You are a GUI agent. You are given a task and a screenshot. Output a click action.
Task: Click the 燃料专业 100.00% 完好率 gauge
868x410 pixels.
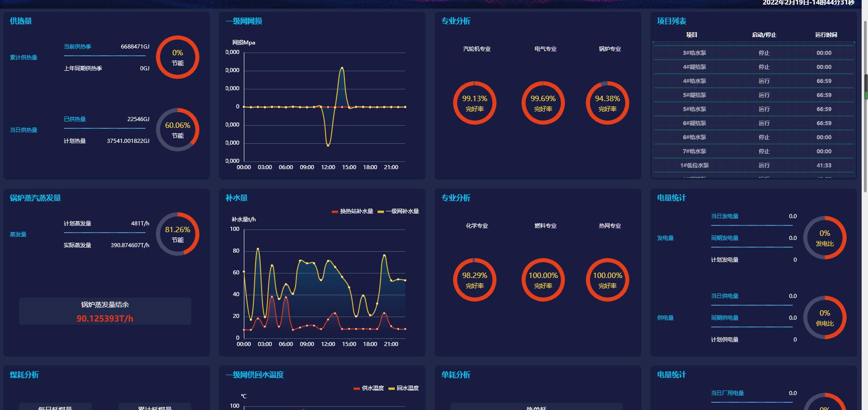[x=543, y=280]
